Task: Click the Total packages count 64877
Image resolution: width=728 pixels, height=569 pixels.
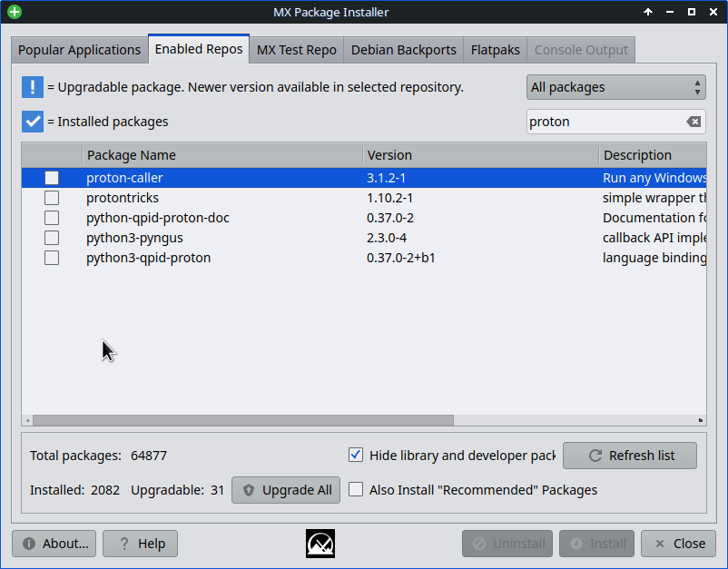Action: tap(149, 456)
